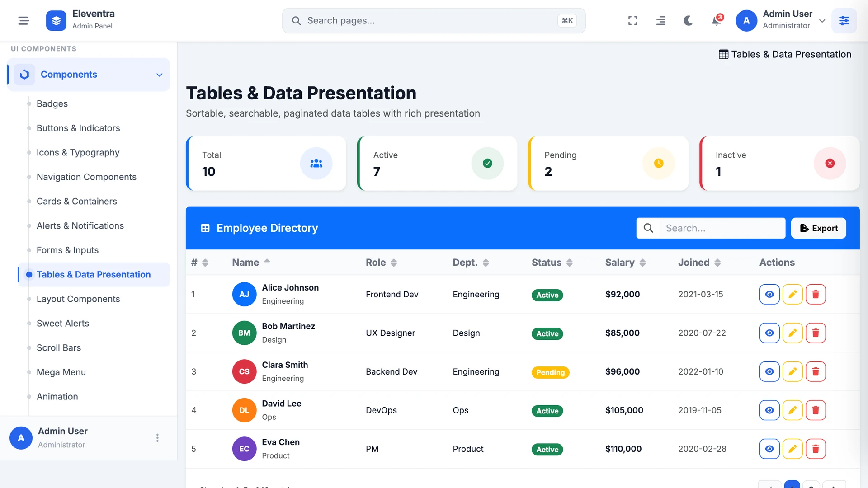Viewport: 868px width, 488px height.
Task: Open the settings sliders panel icon
Action: pos(844,21)
